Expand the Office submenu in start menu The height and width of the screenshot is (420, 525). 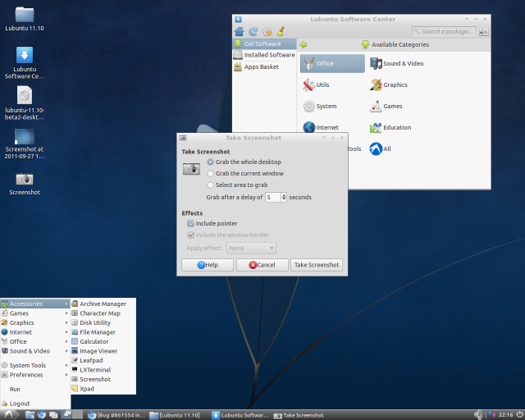35,341
